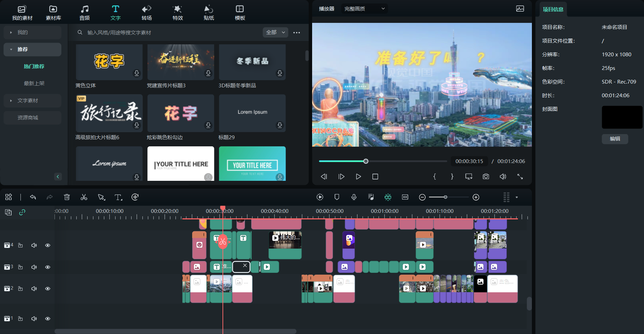Zoom out timeline with minus button
Viewport: 644px width, 334px height.
422,197
